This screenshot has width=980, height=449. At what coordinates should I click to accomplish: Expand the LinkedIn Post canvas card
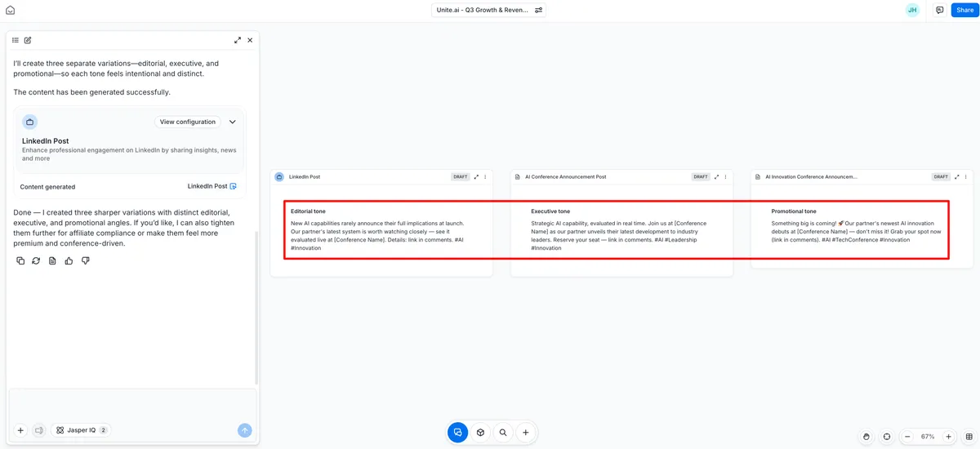click(x=476, y=176)
